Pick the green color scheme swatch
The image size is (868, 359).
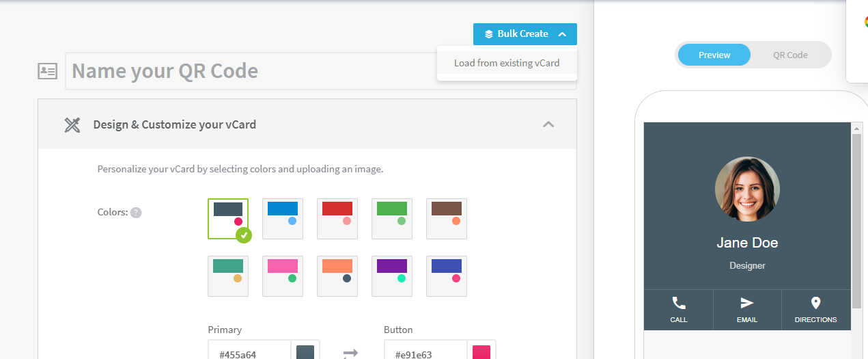click(392, 219)
